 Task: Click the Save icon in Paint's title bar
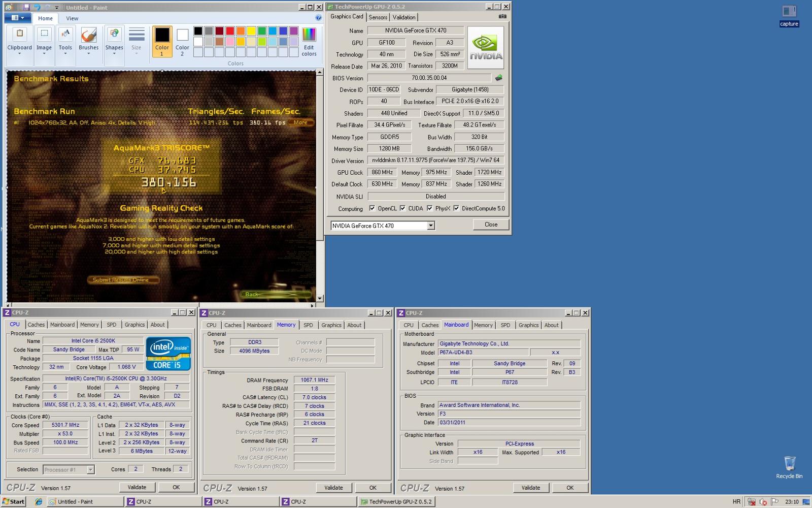(27, 7)
